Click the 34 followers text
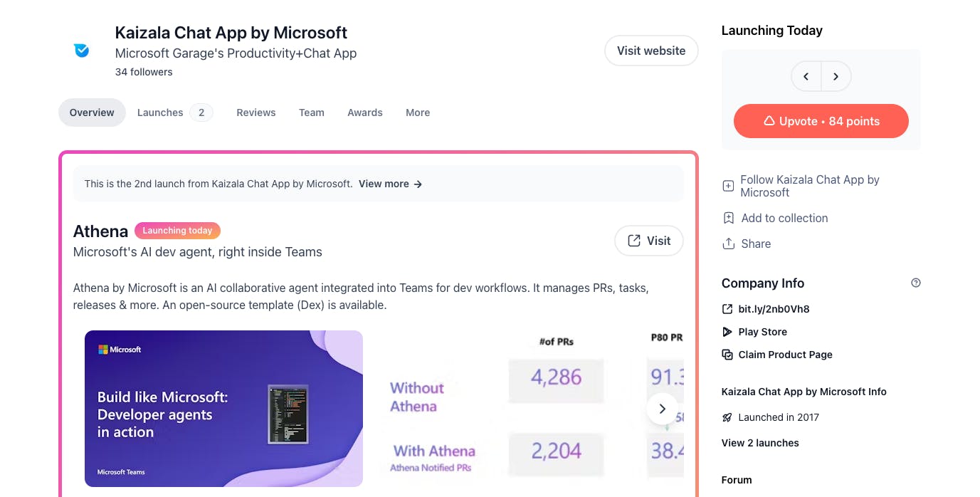Image resolution: width=980 pixels, height=497 pixels. pyautogui.click(x=144, y=72)
